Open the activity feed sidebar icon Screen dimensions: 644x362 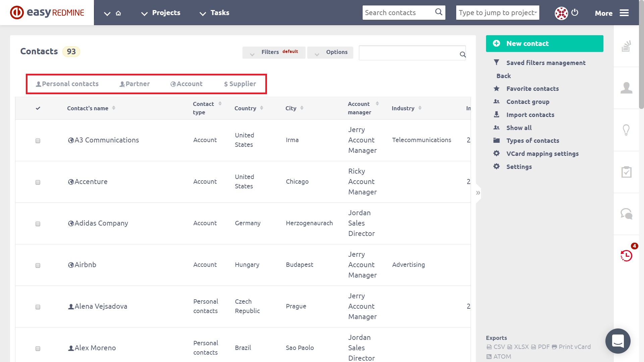pos(626,46)
